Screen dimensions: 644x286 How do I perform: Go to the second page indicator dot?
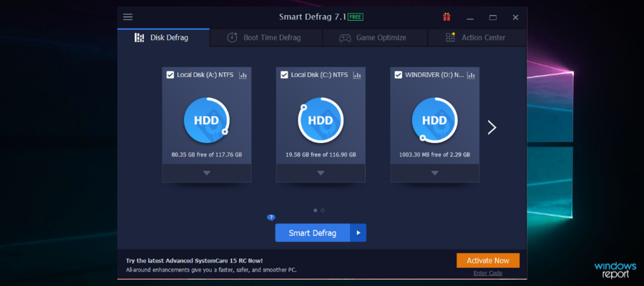pyautogui.click(x=323, y=210)
